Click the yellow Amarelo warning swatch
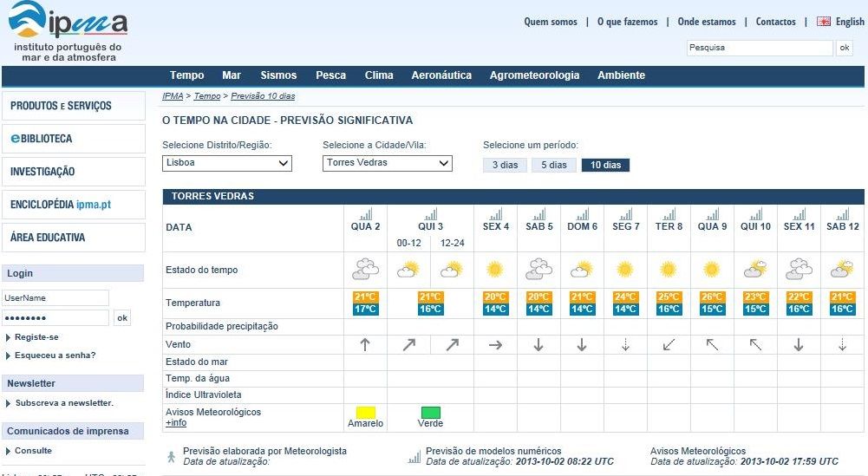 [365, 413]
